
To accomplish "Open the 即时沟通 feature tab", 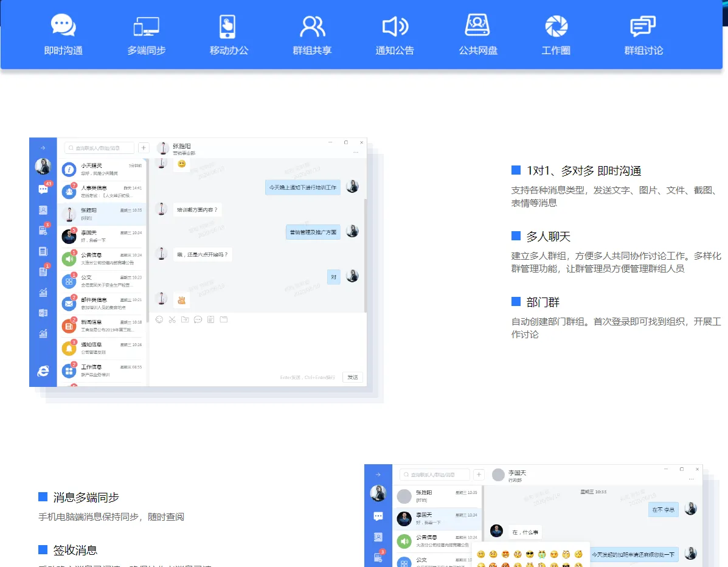I will click(63, 35).
